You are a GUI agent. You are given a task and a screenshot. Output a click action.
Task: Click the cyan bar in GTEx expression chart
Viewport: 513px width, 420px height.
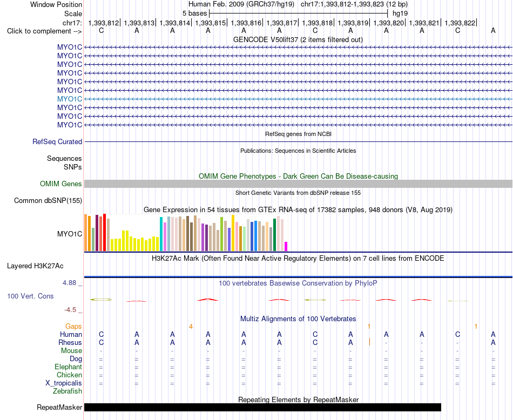coord(161,234)
